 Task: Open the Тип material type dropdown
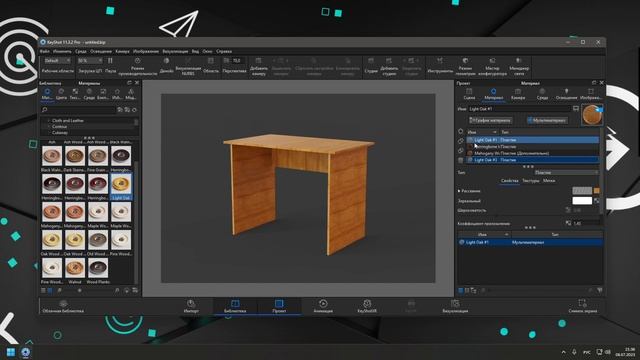tap(567, 173)
